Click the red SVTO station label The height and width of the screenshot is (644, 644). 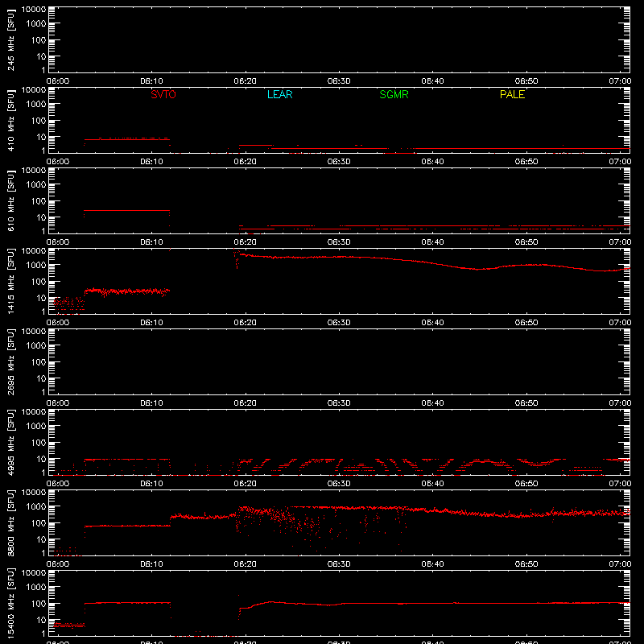(163, 94)
